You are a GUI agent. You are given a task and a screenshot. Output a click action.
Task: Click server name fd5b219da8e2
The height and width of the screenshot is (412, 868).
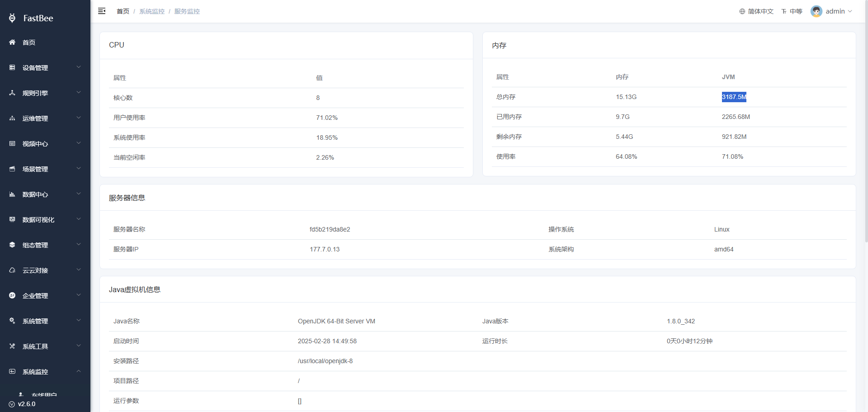[x=330, y=229]
